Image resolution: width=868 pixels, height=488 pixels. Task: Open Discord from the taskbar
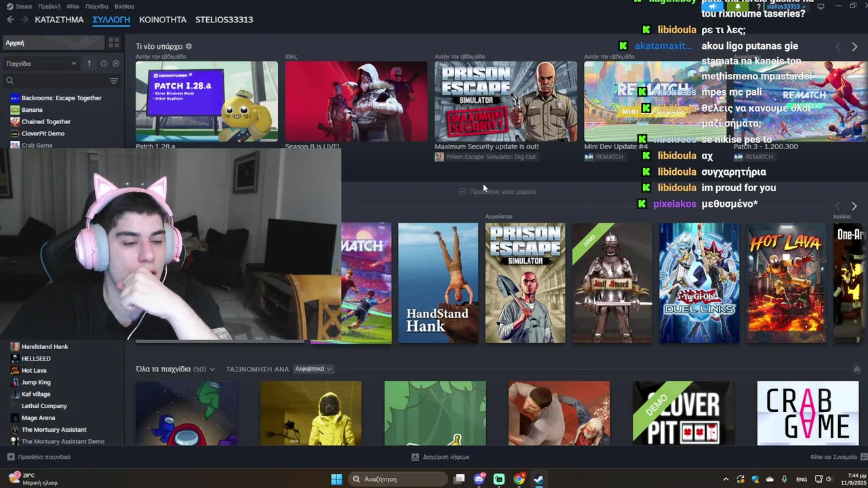[x=479, y=479]
